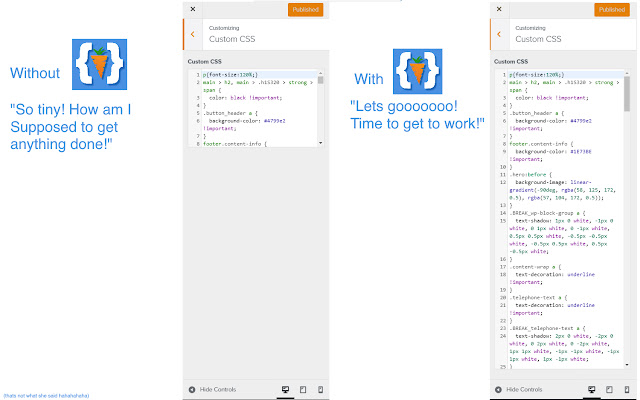This screenshot has width=640, height=400.
Task: Select desktop preview icon in tall editor panel
Action: tap(591, 389)
